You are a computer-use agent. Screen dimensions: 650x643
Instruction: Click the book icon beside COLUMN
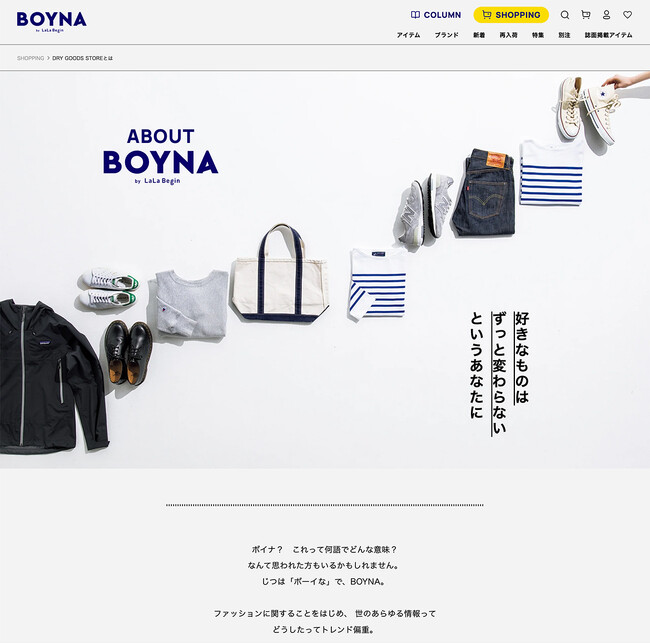[415, 15]
